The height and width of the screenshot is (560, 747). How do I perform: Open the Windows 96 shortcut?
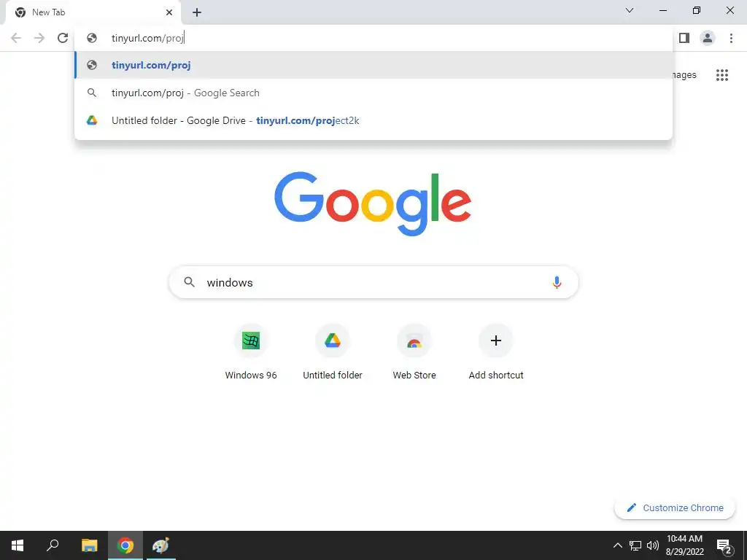click(251, 352)
